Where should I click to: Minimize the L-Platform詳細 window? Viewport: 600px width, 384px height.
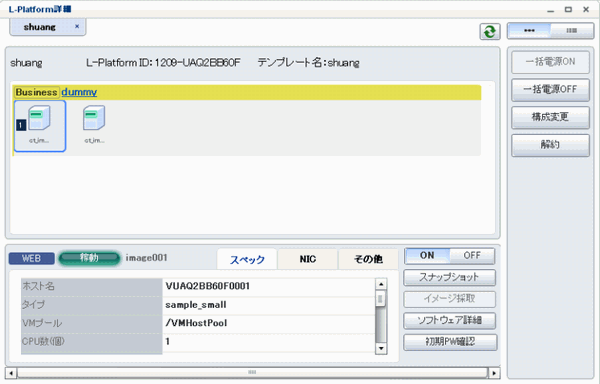click(551, 10)
